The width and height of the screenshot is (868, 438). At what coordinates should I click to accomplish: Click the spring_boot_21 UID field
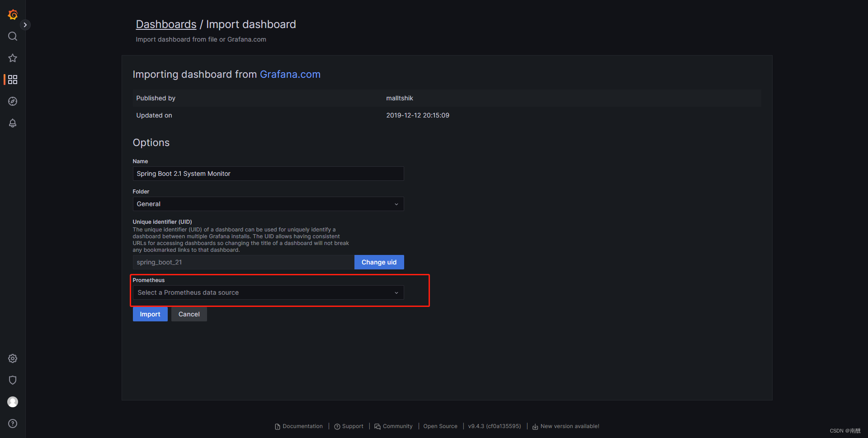point(243,262)
